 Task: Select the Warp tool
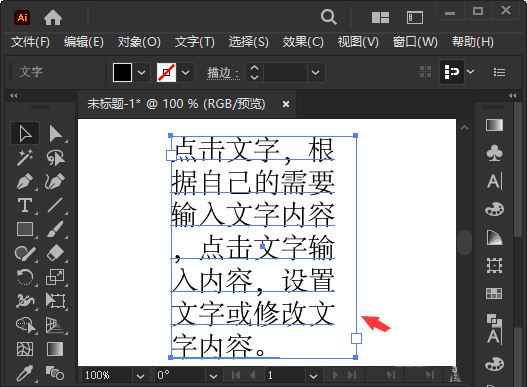tap(25, 301)
